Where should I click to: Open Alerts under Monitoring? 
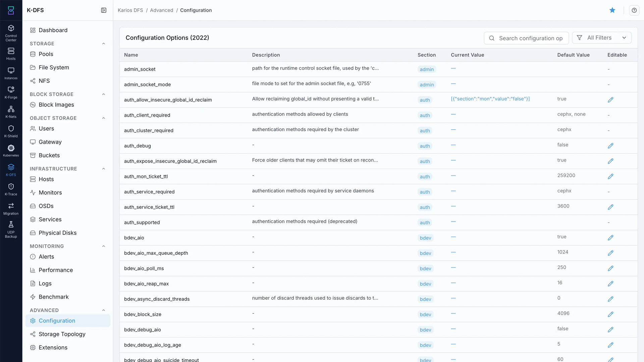click(x=68, y=256)
